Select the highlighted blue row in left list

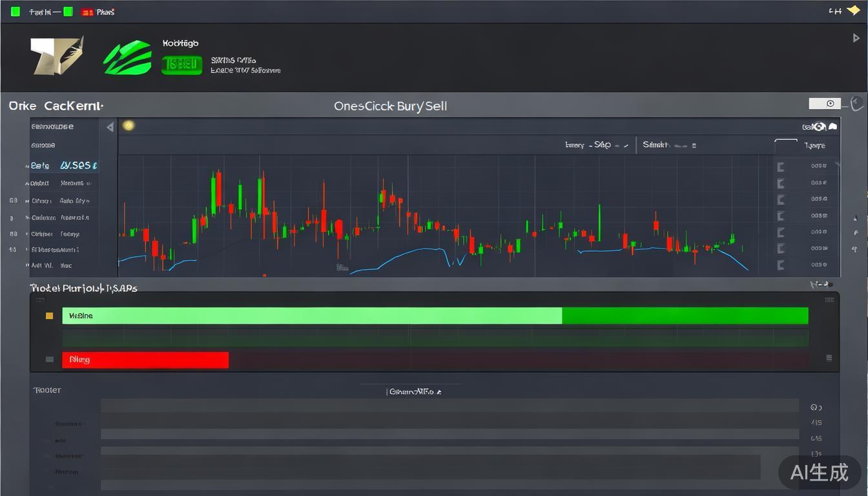tap(65, 165)
